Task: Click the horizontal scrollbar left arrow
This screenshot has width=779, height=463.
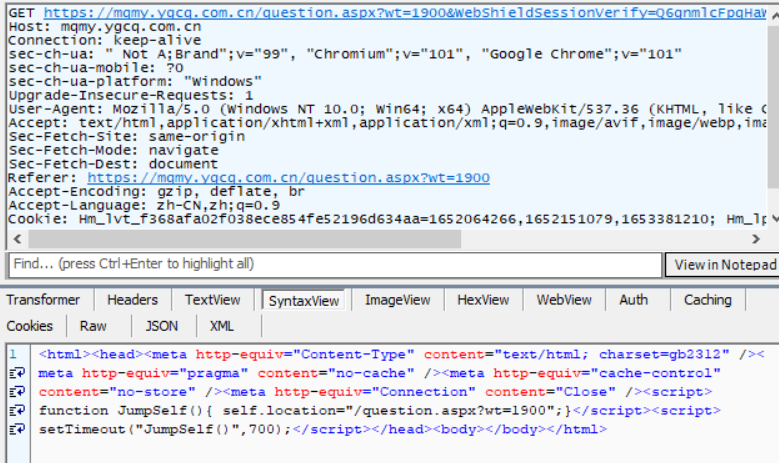Action: (17, 239)
